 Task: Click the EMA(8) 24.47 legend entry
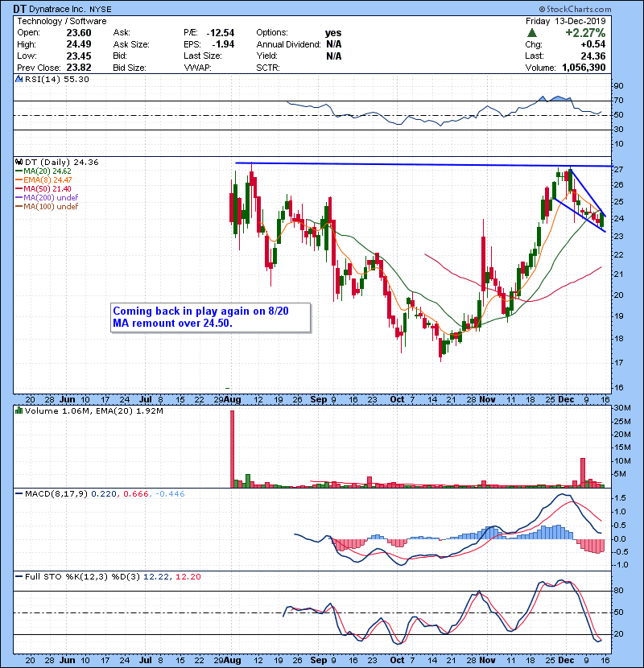[x=44, y=180]
